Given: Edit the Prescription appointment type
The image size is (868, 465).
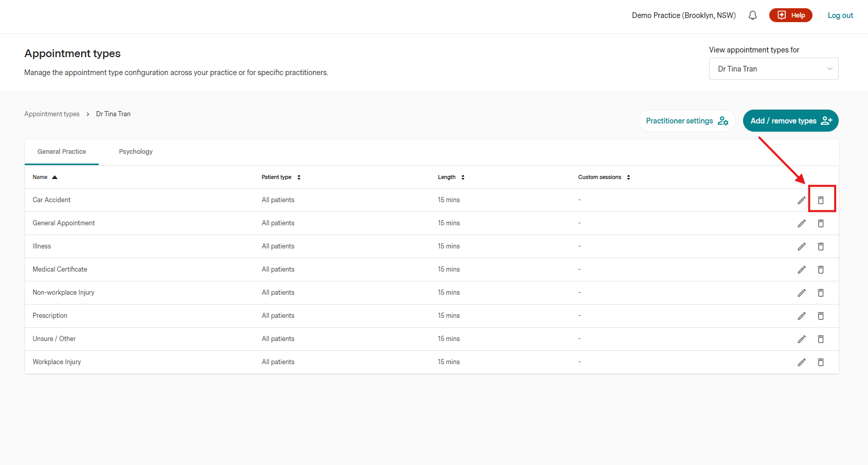Looking at the screenshot, I should [802, 316].
